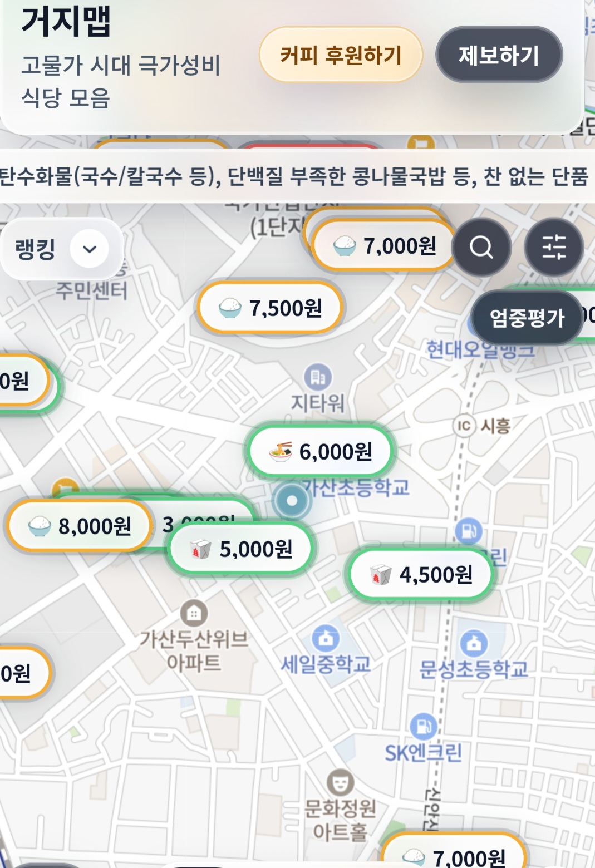Tap the current location blue dot
Image resolution: width=595 pixels, height=868 pixels.
291,500
